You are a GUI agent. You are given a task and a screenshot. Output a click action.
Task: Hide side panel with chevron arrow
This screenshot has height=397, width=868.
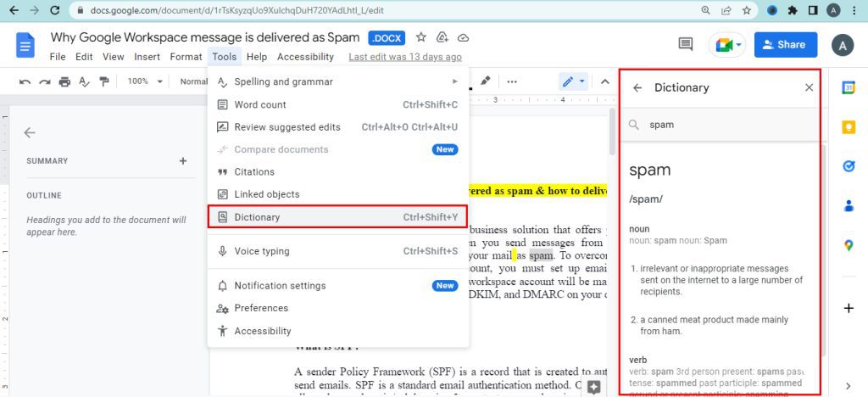[x=849, y=385]
